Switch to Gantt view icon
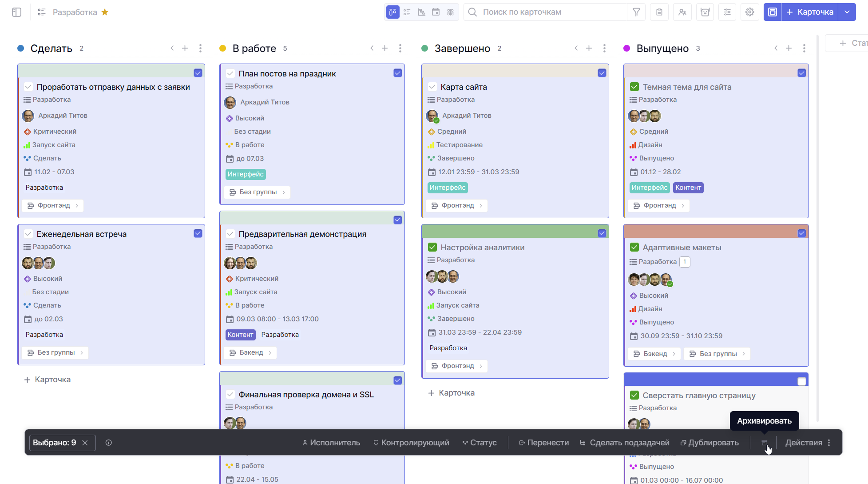Image resolution: width=868 pixels, height=484 pixels. click(421, 12)
